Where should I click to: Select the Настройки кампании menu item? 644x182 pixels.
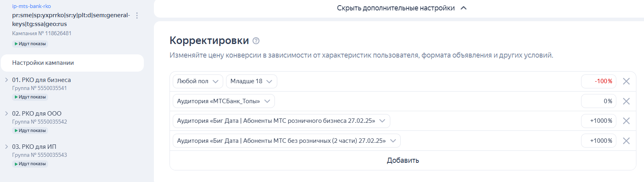(x=72, y=63)
